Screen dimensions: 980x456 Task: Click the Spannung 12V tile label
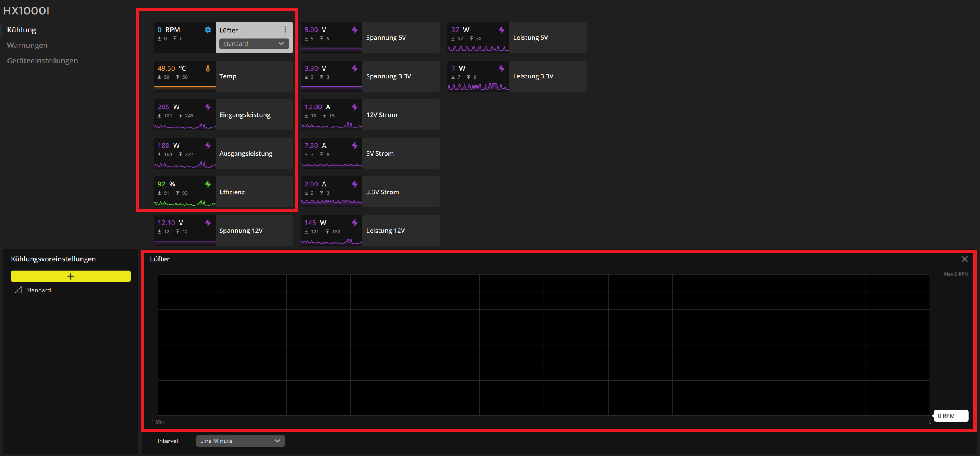click(241, 231)
